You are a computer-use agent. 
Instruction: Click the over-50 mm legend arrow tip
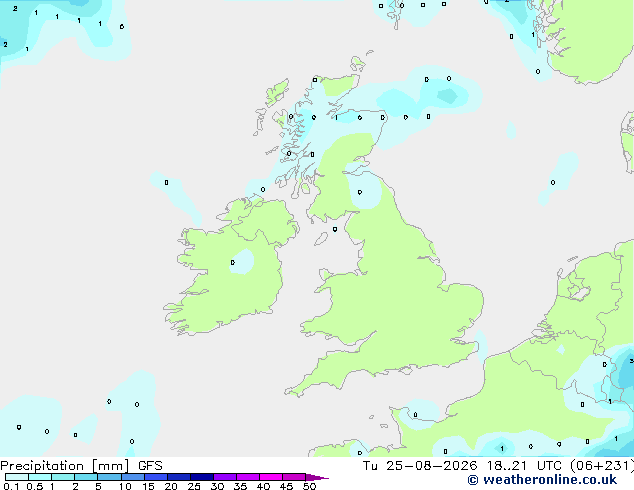[317, 477]
